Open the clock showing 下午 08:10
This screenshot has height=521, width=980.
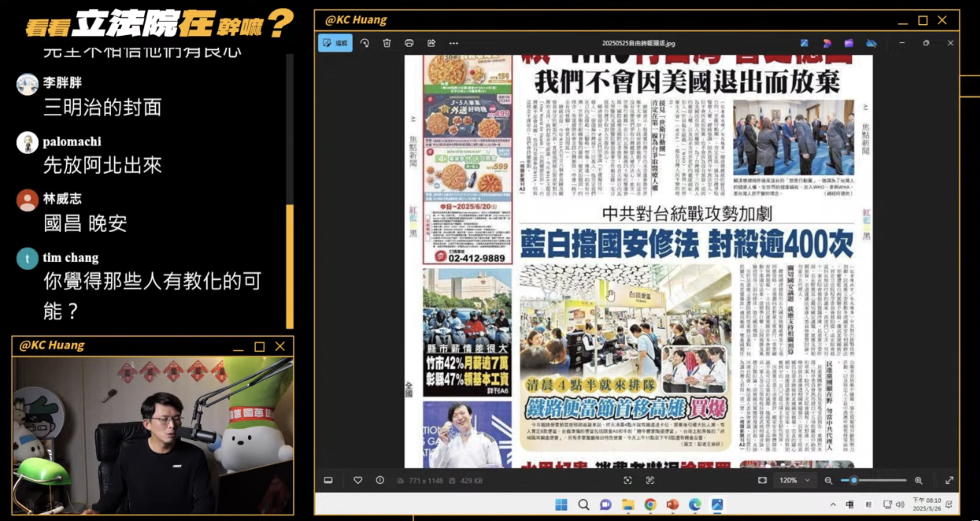point(927,504)
